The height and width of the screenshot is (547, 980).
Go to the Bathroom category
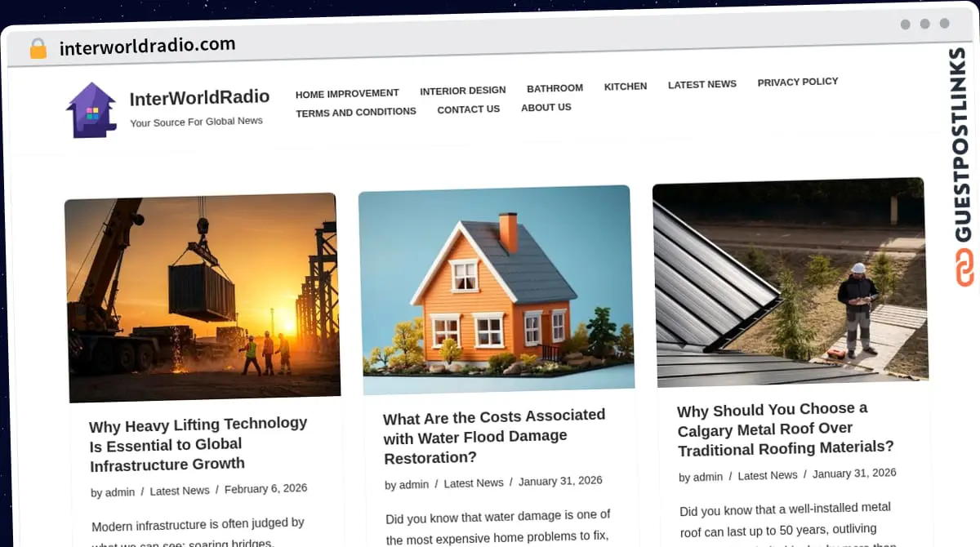click(555, 88)
